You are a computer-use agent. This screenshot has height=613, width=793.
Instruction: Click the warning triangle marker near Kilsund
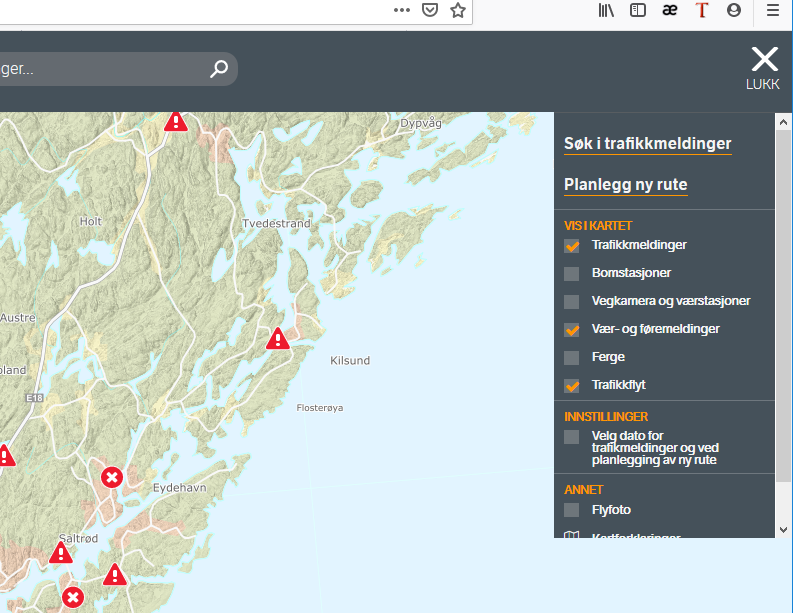[x=278, y=339]
